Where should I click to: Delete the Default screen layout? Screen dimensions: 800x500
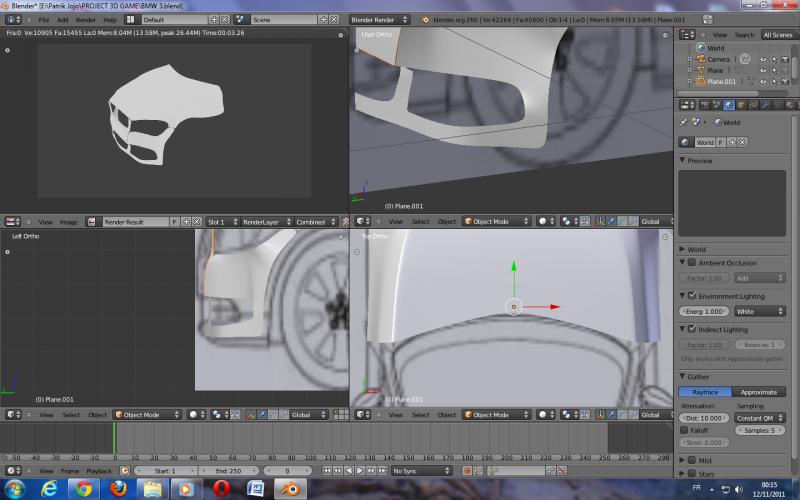pos(224,19)
